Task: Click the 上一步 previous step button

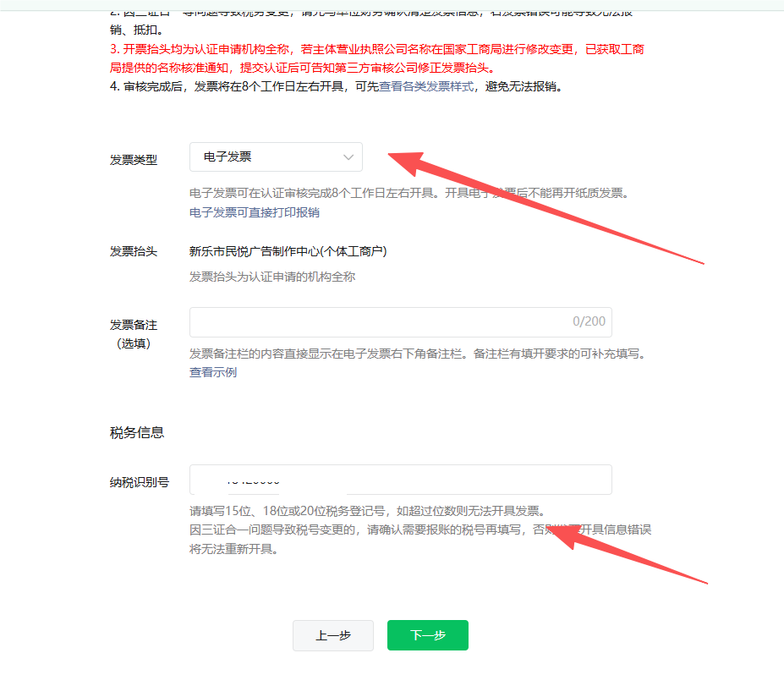Action: pyautogui.click(x=332, y=635)
